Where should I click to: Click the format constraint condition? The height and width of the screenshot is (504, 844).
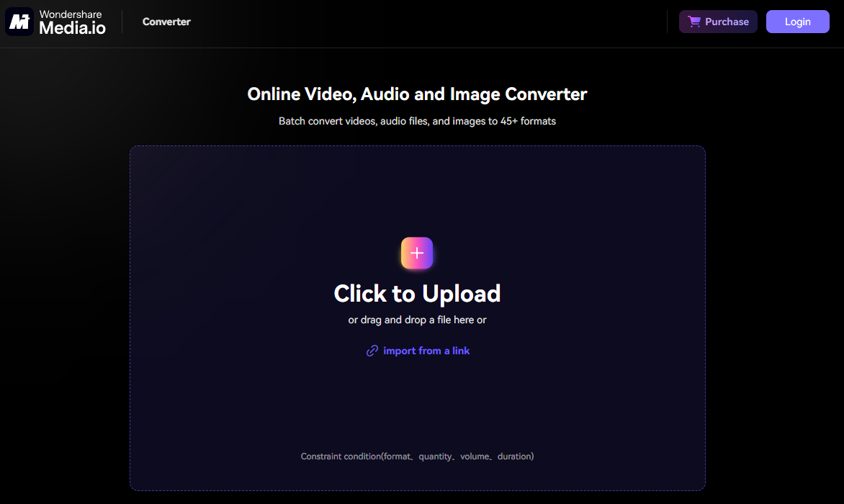[x=397, y=456]
